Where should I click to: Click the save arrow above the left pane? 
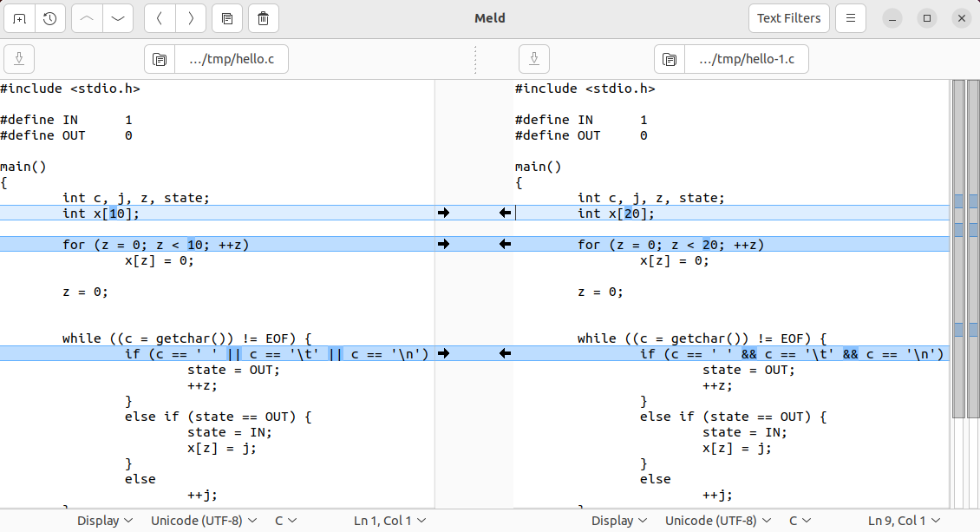(18, 59)
